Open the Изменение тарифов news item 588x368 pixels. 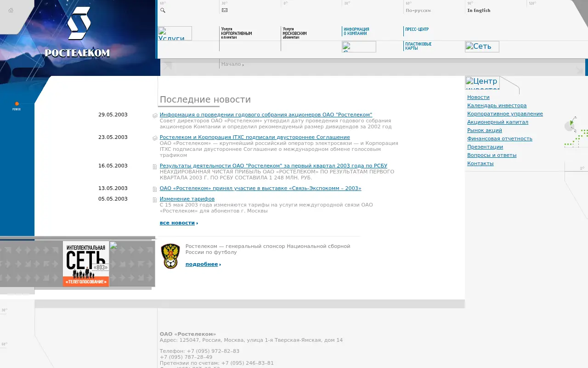pyautogui.click(x=187, y=199)
